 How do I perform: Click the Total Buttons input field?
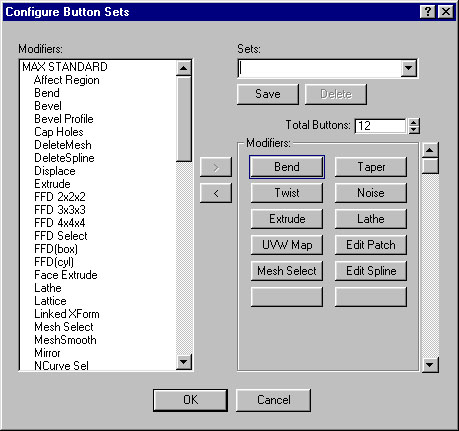click(x=380, y=126)
